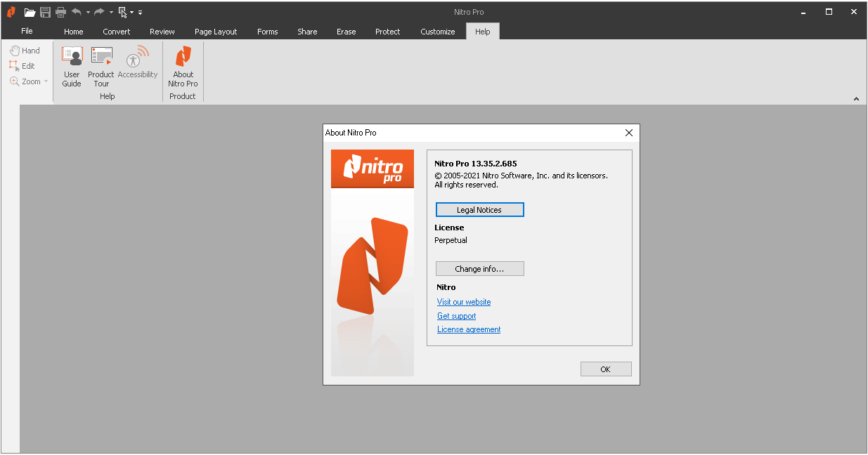Screen dimensions: 868x455
Task: Click the Change info... button
Action: [x=480, y=269]
